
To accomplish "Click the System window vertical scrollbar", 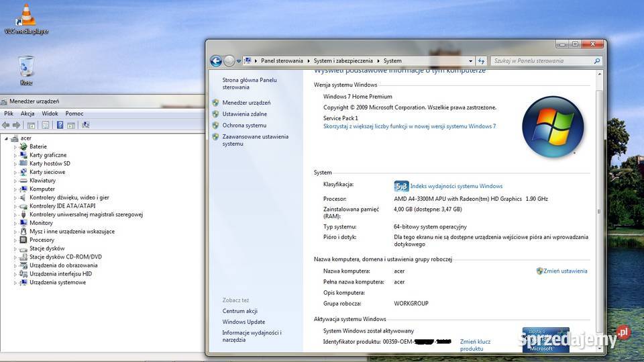I will point(599,212).
